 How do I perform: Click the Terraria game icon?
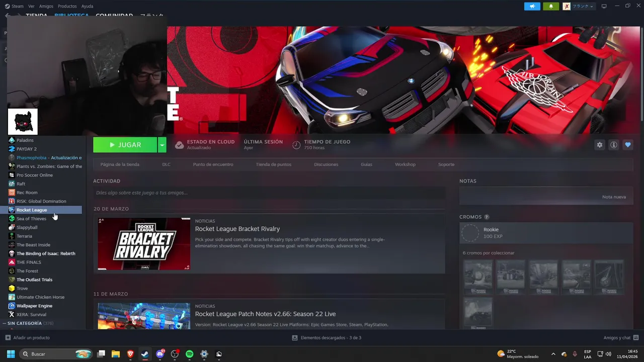coord(12,236)
